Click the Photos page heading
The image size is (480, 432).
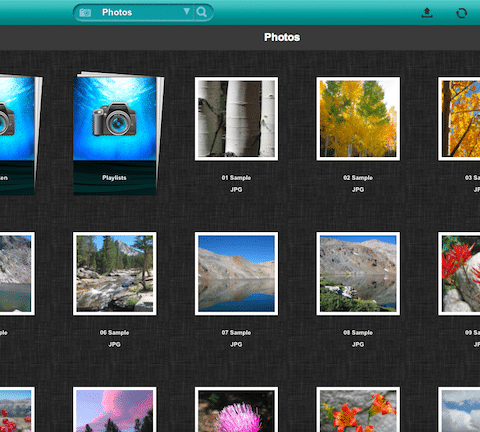pyautogui.click(x=282, y=37)
